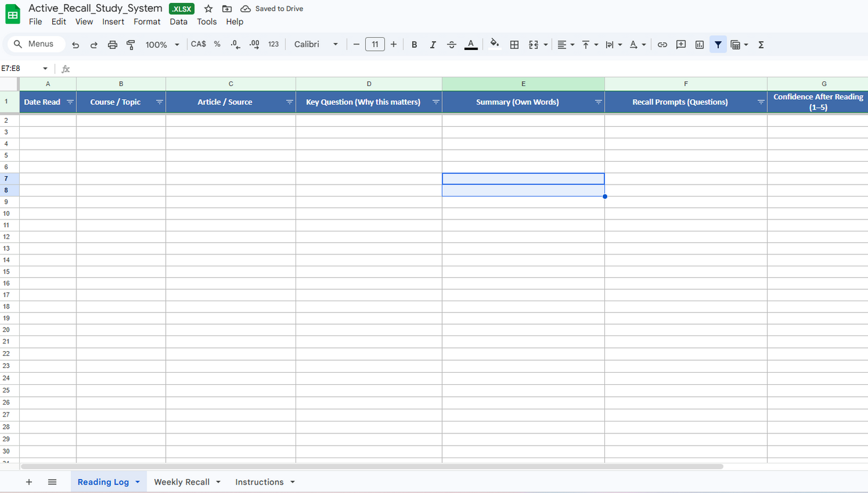Screen dimensions: 868x493
Task: Open the fill color picker
Action: [494, 44]
